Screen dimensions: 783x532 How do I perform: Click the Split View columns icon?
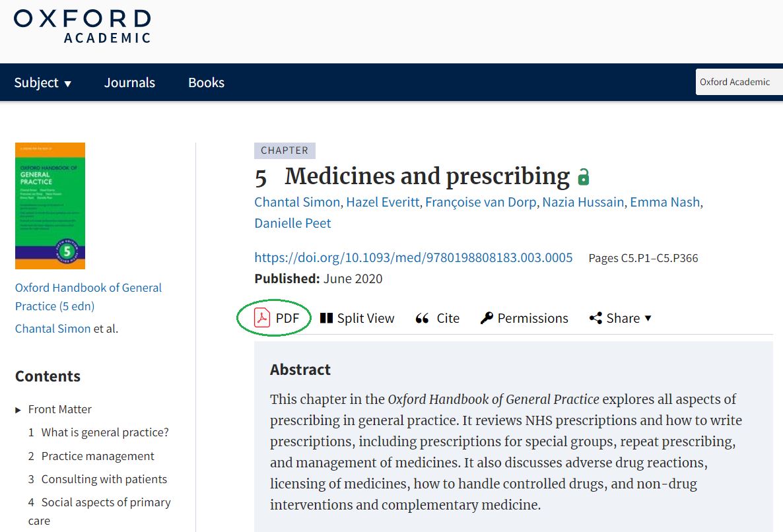[x=326, y=318]
